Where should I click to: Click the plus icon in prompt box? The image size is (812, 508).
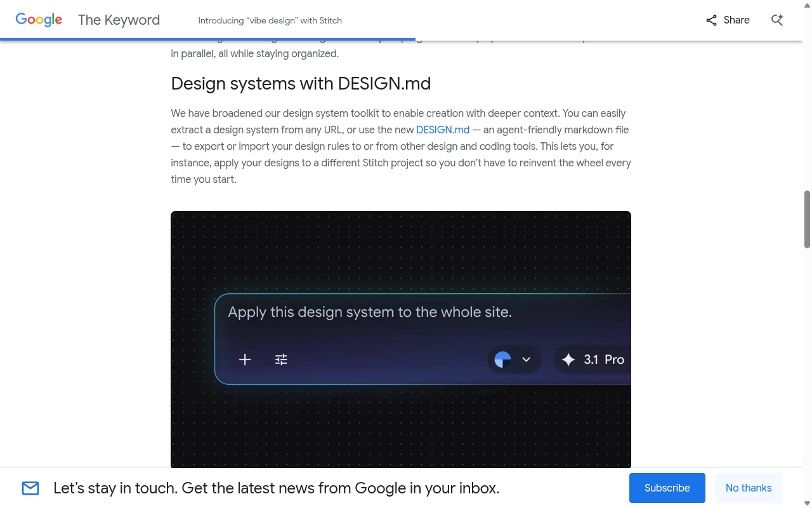click(245, 359)
